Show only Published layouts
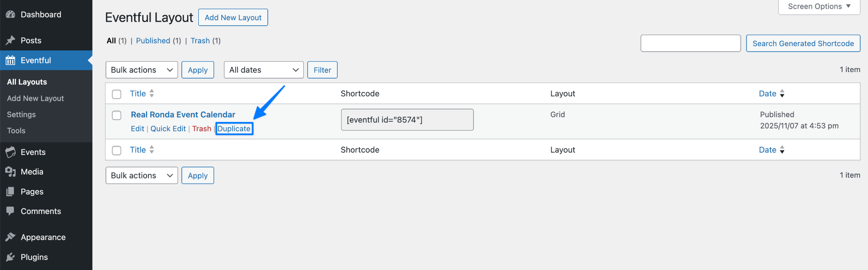Image resolution: width=868 pixels, height=270 pixels. coord(153,40)
